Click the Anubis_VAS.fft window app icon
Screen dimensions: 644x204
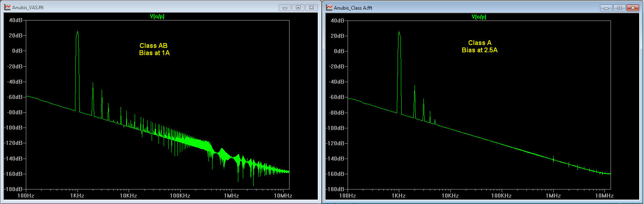click(x=7, y=7)
